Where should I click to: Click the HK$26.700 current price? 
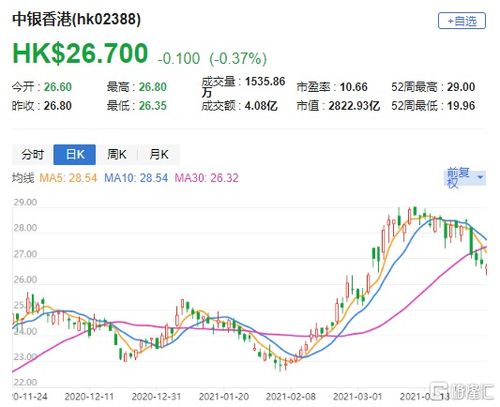pyautogui.click(x=80, y=53)
